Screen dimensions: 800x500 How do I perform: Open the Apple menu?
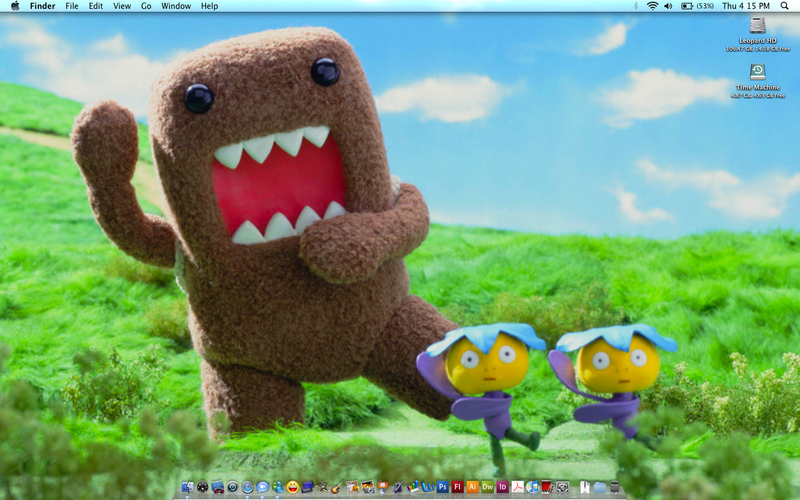point(15,6)
